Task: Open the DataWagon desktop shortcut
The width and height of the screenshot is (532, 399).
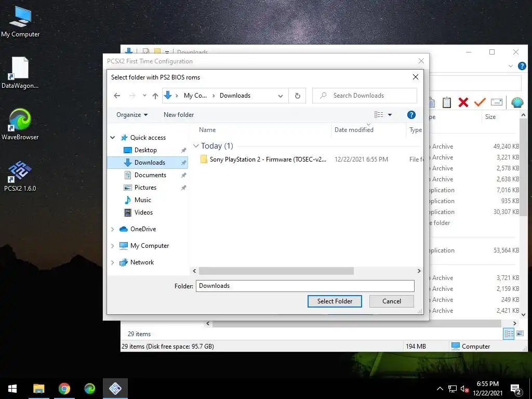Action: coord(20,73)
